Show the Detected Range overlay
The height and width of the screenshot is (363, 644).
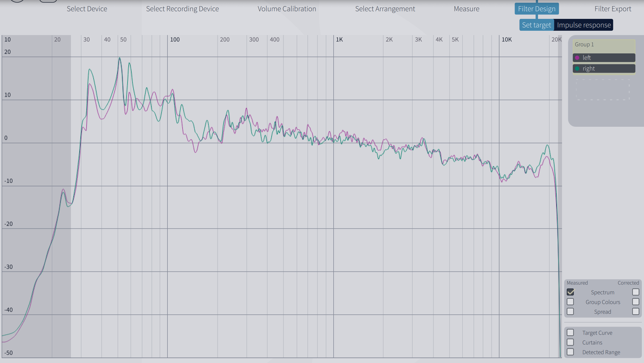tap(570, 352)
